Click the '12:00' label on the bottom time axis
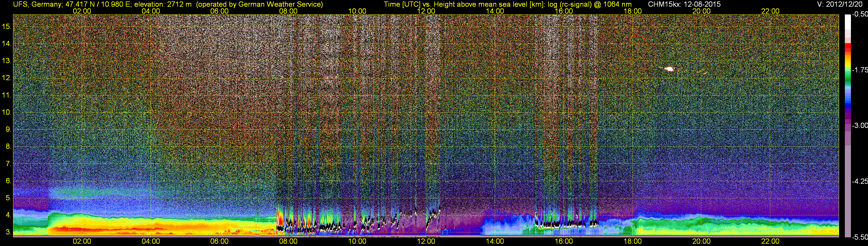 426,241
